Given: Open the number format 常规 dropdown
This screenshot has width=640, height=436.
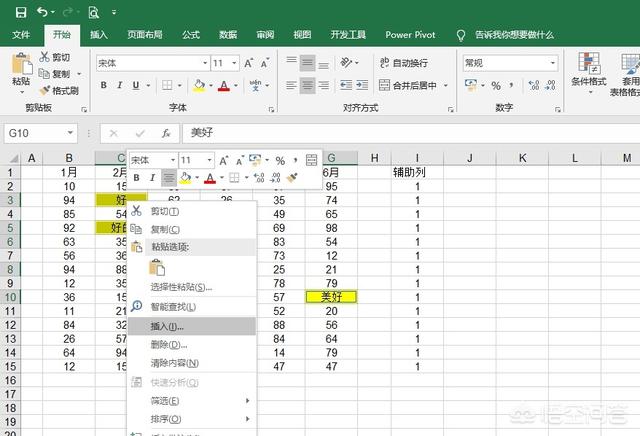Looking at the screenshot, I should 553,63.
